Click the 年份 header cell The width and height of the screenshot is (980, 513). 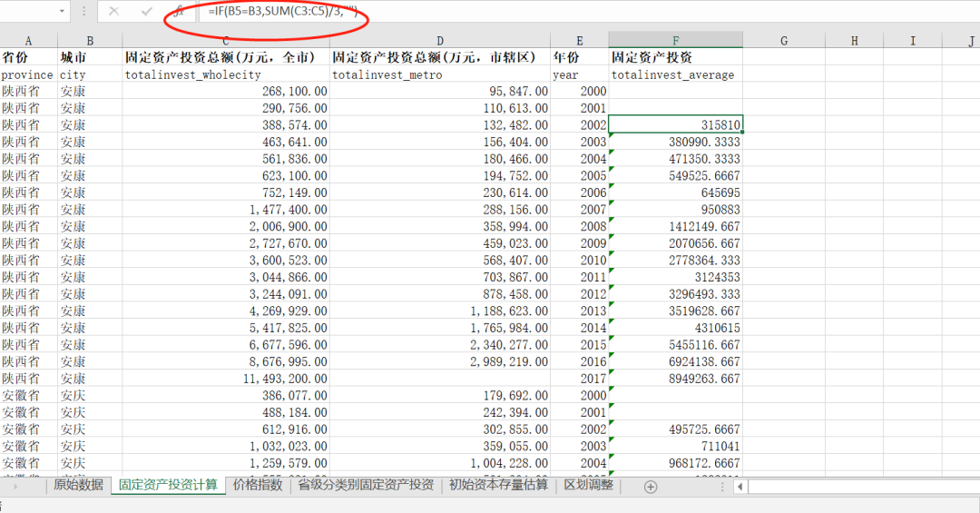pos(579,57)
